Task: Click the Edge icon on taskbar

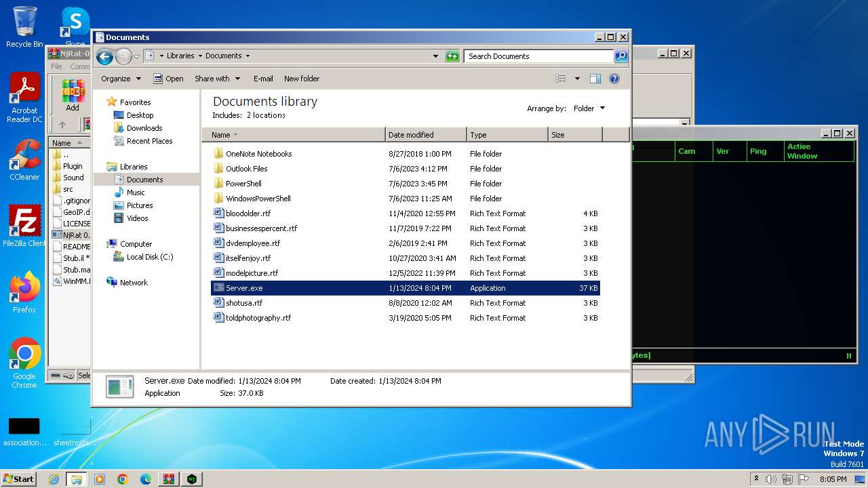Action: 146,479
